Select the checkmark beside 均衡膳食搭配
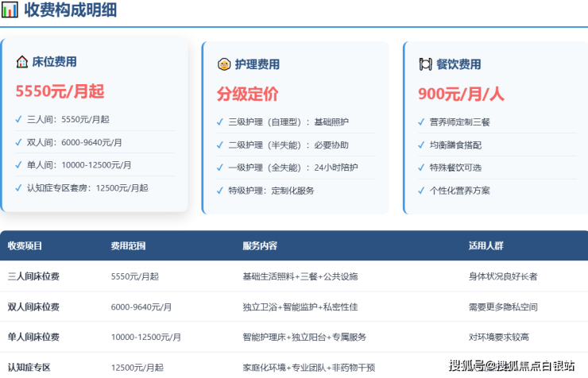This screenshot has height=378, width=588. click(x=421, y=145)
